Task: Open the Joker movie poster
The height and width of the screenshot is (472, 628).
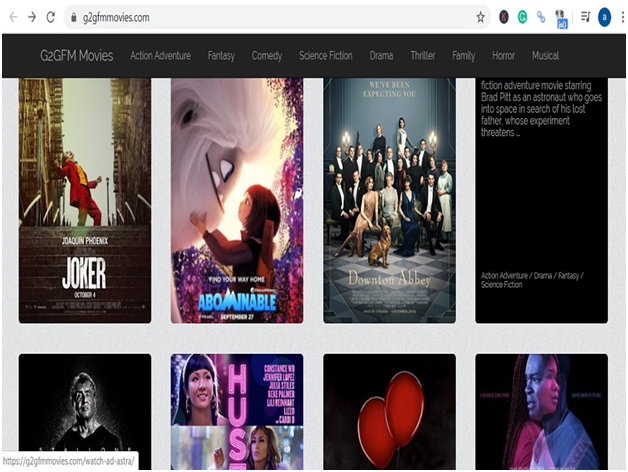Action: [85, 200]
